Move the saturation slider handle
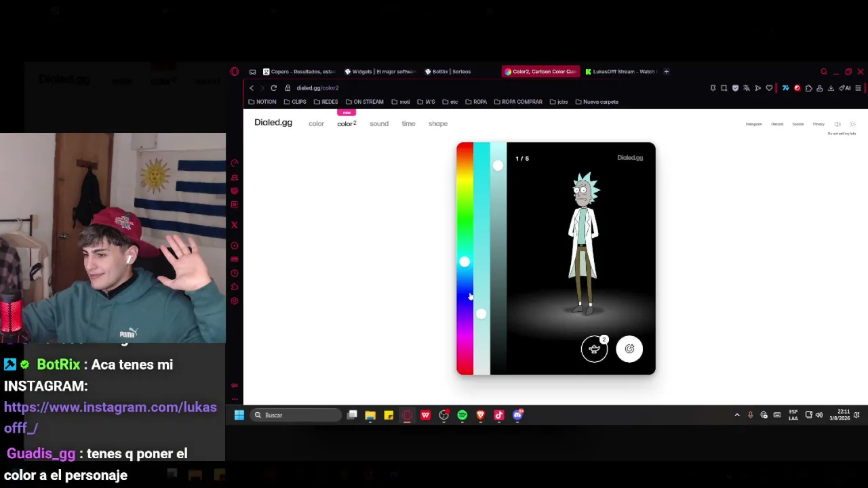 pyautogui.click(x=481, y=314)
